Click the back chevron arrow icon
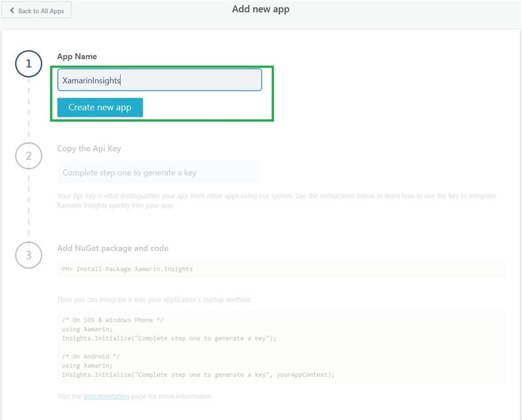This screenshot has height=420, width=522. [12, 9]
